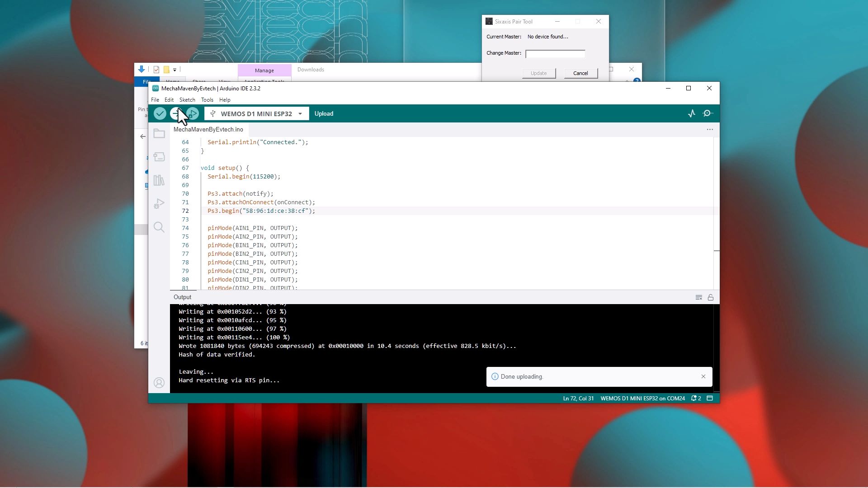868x488 pixels.
Task: Click the void setup() line
Action: click(225, 168)
